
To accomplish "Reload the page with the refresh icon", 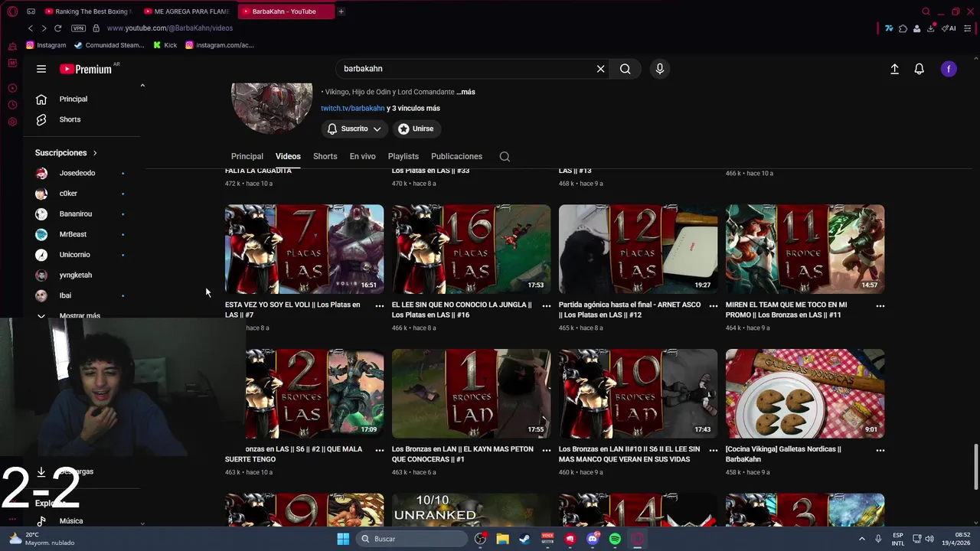I will pyautogui.click(x=57, y=28).
